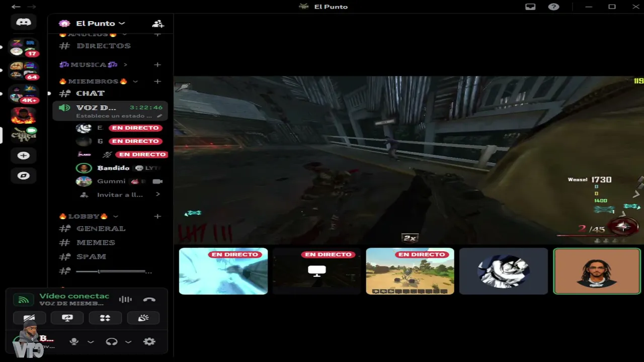The width and height of the screenshot is (644, 362).
Task: Invite people using the add-member icon
Action: point(158,24)
